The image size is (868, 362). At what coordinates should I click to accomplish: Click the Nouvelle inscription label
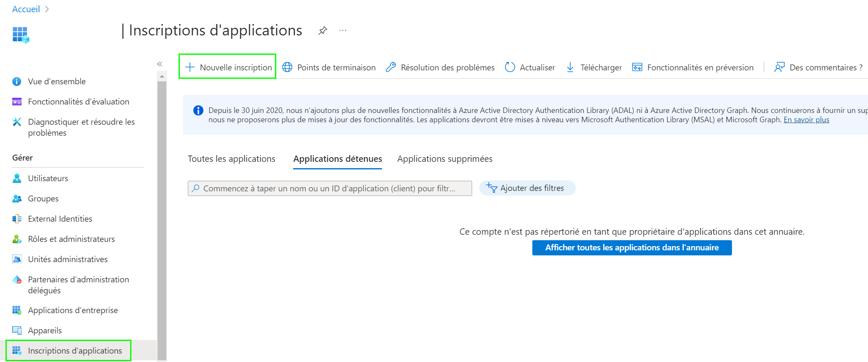236,67
